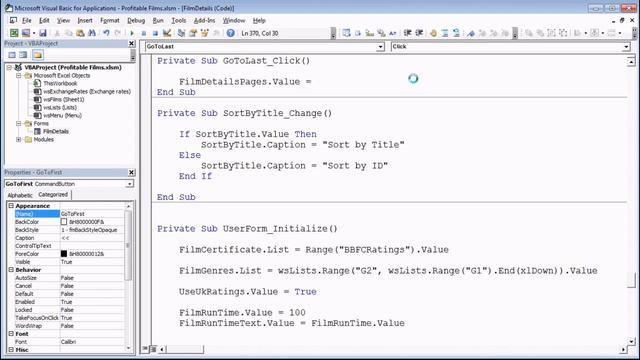Click the Indent icon in Edit toolbar
This screenshot has width=640, height=360.
pyautogui.click(x=407, y=33)
